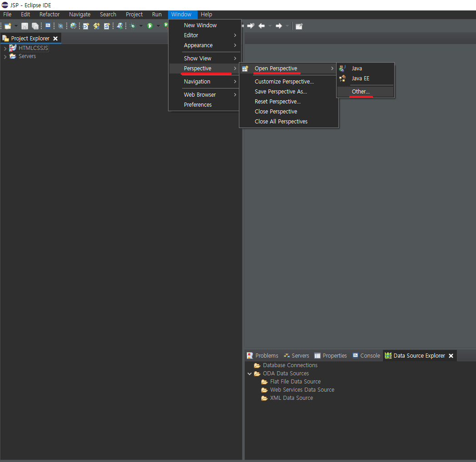Image resolution: width=476 pixels, height=462 pixels.
Task: Open the Java perspective
Action: (x=366, y=69)
